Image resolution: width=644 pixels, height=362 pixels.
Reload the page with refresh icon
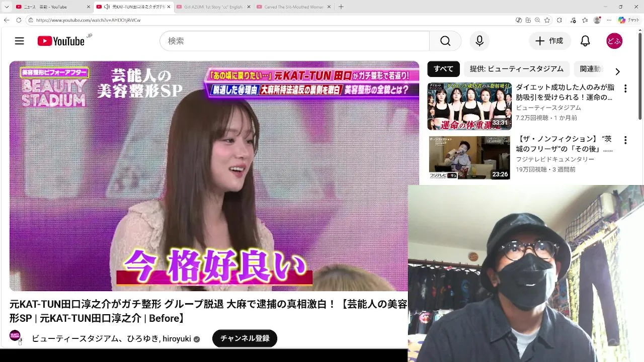coord(19,20)
